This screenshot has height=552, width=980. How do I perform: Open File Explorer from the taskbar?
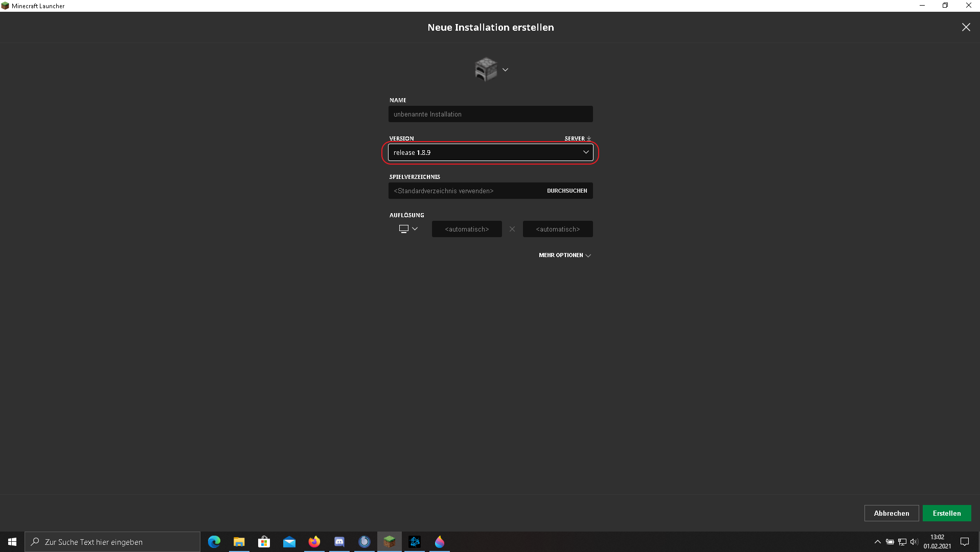(x=239, y=542)
